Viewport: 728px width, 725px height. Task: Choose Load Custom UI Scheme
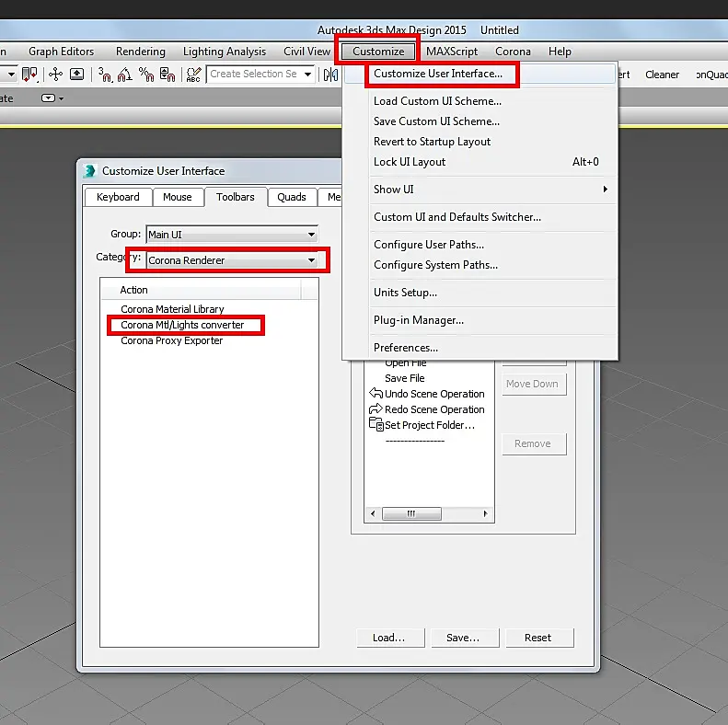click(480, 100)
